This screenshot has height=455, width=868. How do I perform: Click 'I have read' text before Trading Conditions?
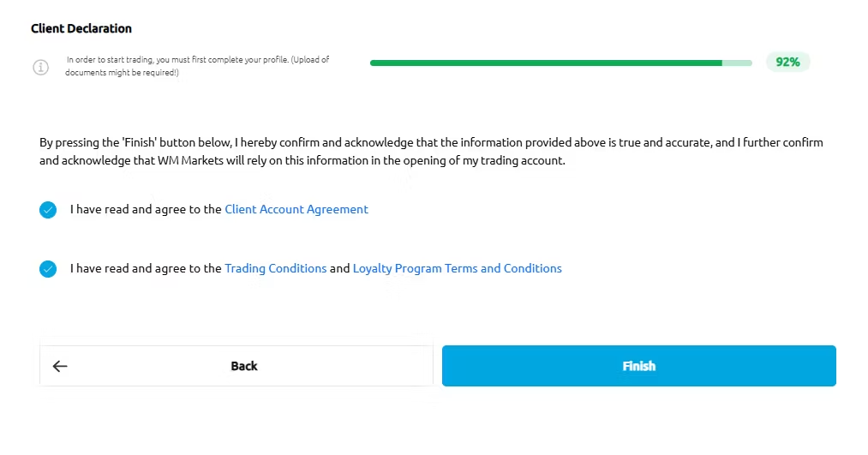[x=146, y=268]
